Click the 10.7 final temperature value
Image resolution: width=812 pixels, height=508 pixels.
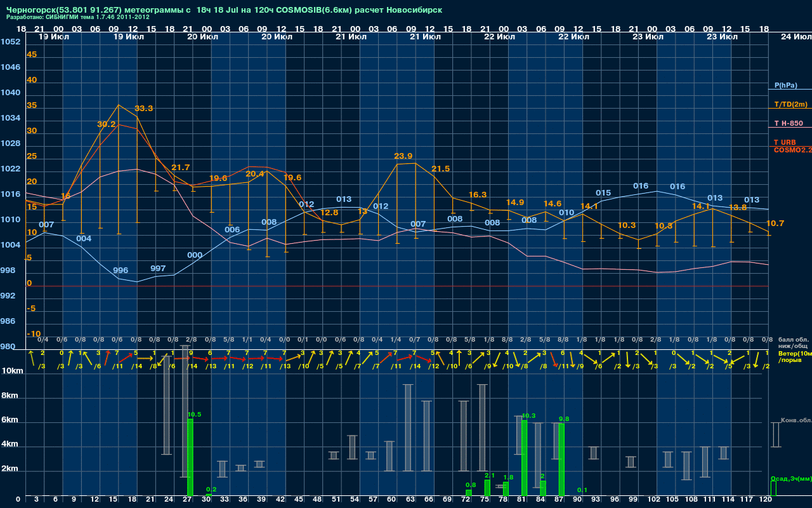(775, 224)
